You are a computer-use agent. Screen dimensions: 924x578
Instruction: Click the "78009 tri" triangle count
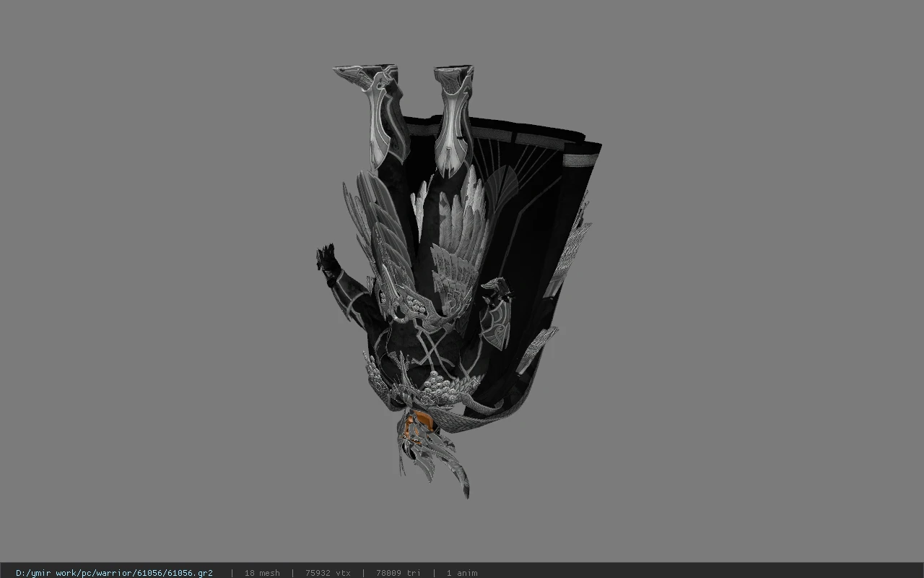tap(398, 573)
